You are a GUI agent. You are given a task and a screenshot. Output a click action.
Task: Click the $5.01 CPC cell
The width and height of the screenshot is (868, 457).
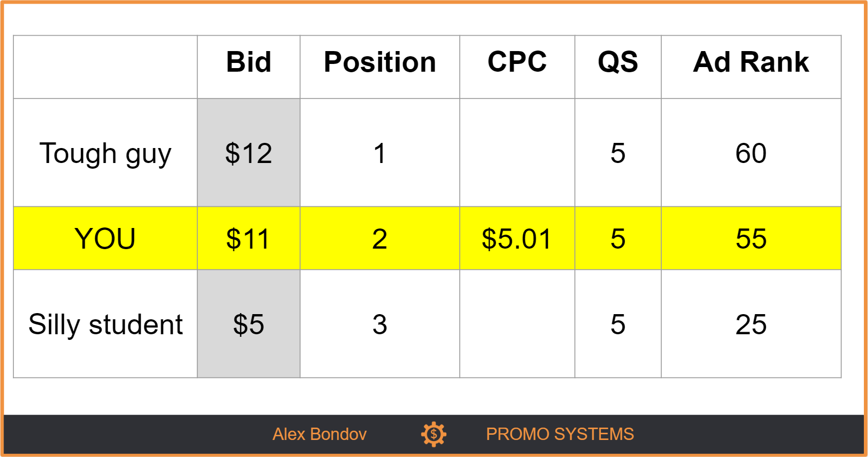click(517, 238)
